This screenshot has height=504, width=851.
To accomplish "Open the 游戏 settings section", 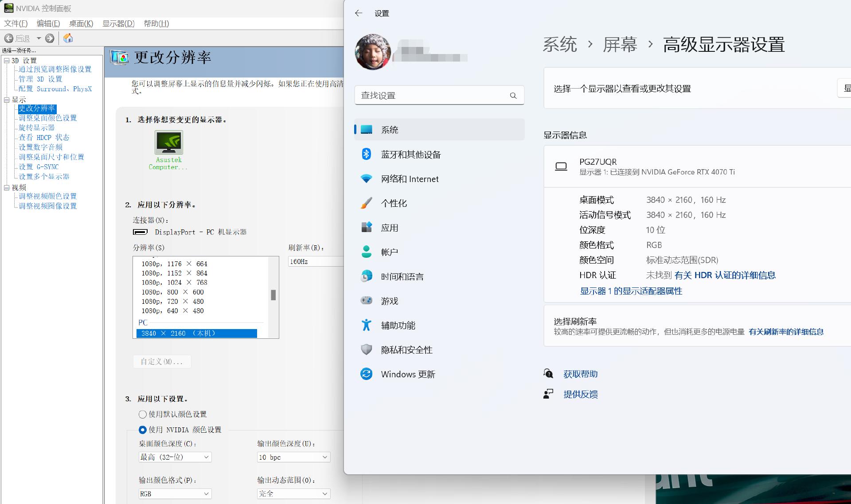I will pos(389,301).
